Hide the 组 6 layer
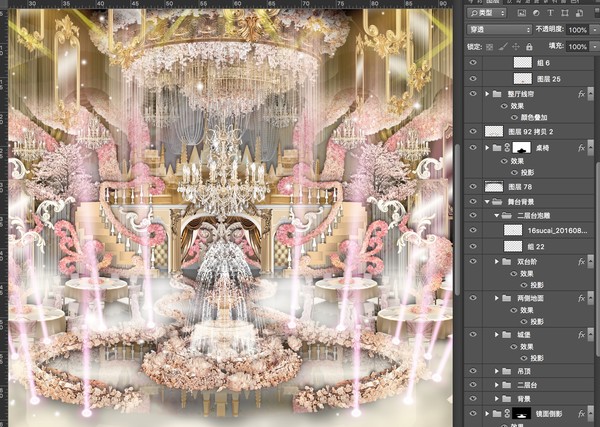 (x=473, y=62)
